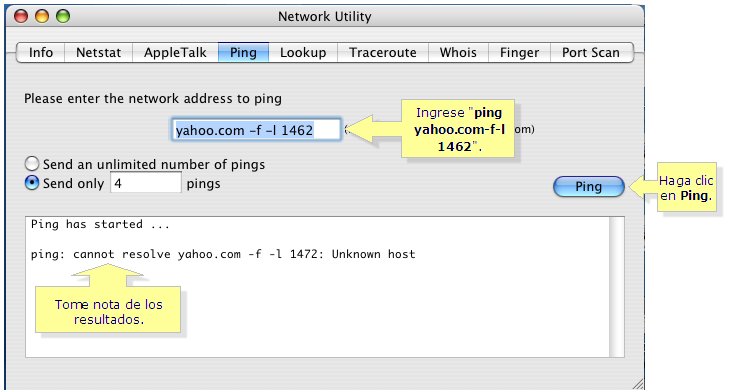The width and height of the screenshot is (729, 392).
Task: Go to the Lookup tab
Action: pyautogui.click(x=303, y=53)
